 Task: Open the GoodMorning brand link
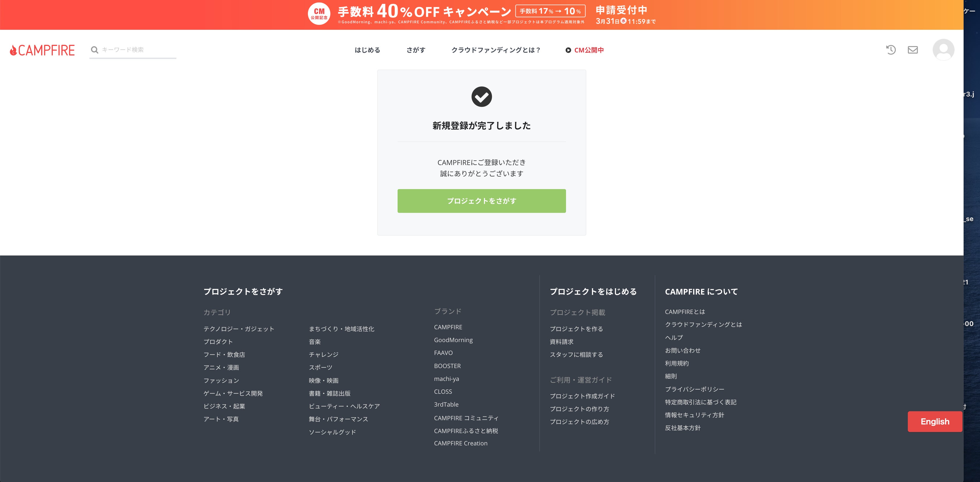(x=453, y=340)
